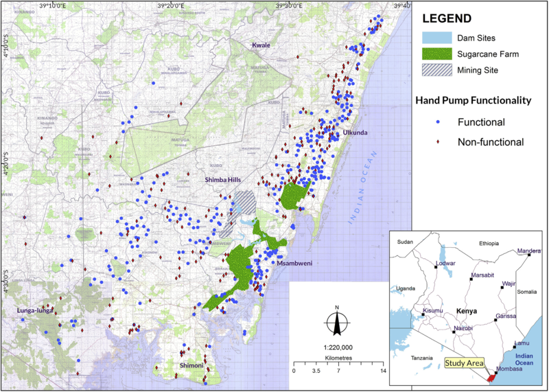
Task: Click the Nairobi city marker on inset map
Action: tap(454, 332)
